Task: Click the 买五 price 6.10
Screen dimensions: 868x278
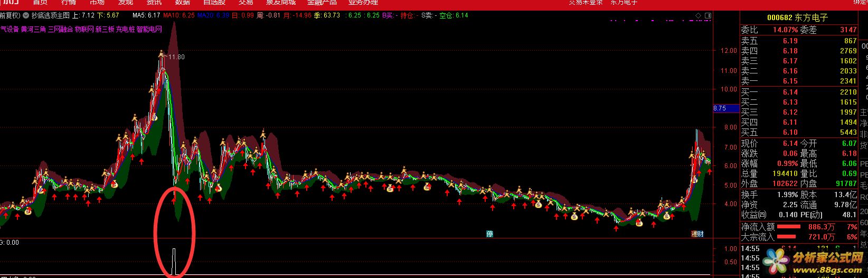Action: (x=790, y=132)
